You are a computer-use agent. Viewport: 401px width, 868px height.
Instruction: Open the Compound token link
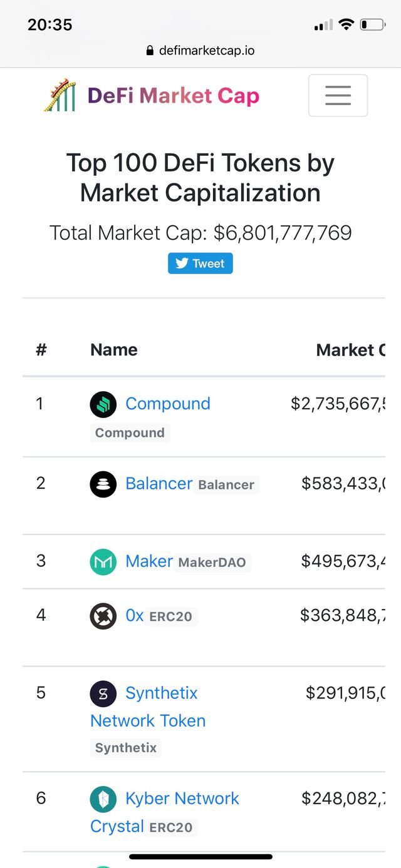168,404
